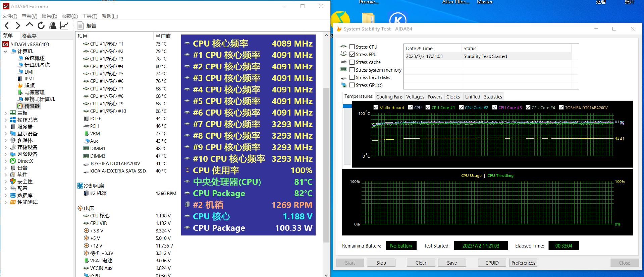The height and width of the screenshot is (277, 644).
Task: Click the 安全性 shield icon
Action: 13,181
